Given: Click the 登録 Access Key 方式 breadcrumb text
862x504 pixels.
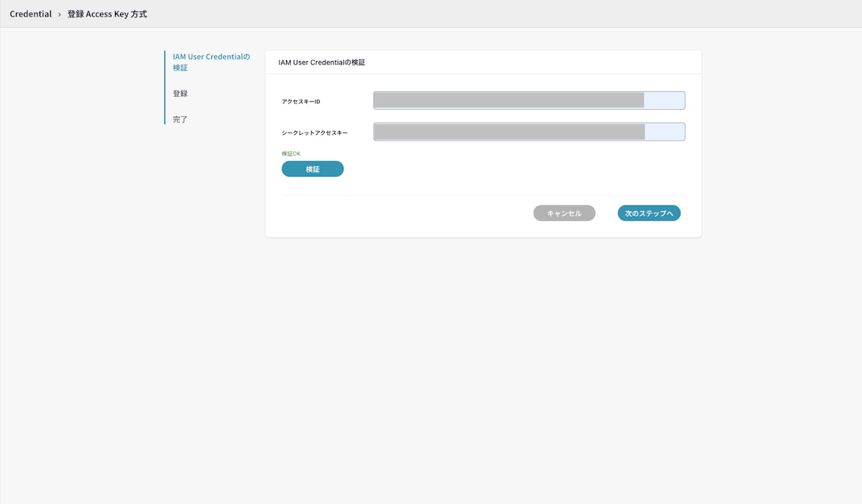Looking at the screenshot, I should [107, 14].
